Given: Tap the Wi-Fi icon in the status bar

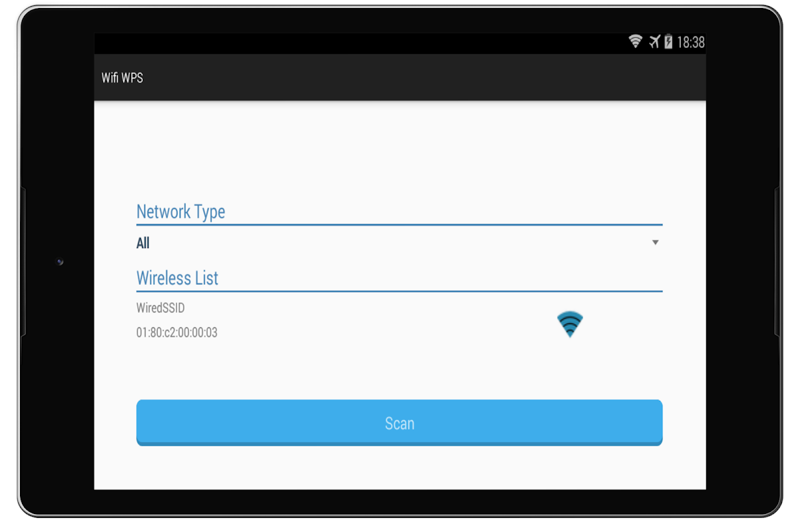Looking at the screenshot, I should [635, 42].
